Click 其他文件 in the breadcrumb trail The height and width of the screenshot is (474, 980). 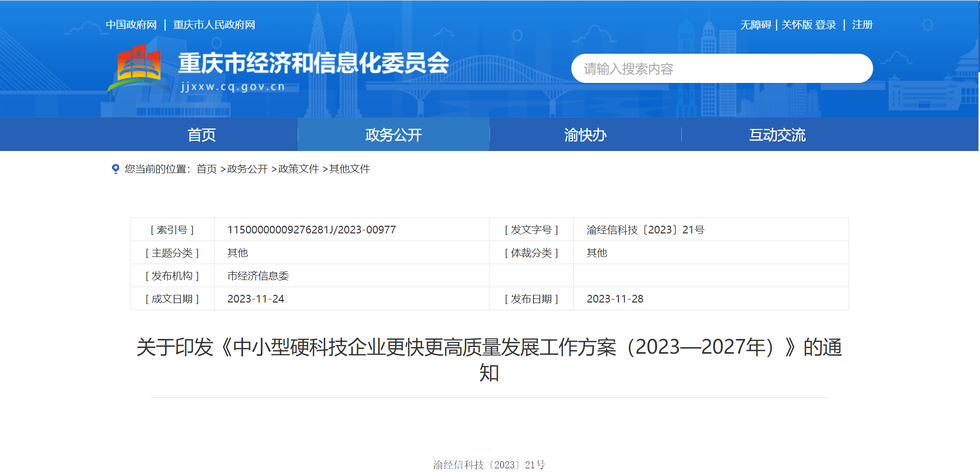tap(349, 169)
